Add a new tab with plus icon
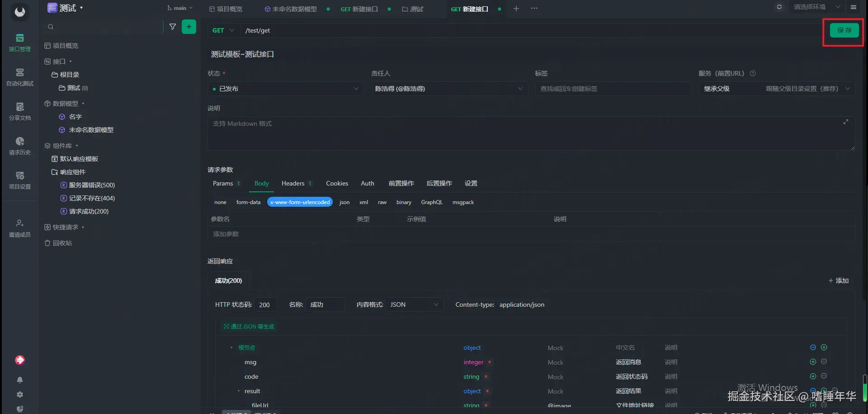This screenshot has width=868, height=414. pyautogui.click(x=516, y=9)
